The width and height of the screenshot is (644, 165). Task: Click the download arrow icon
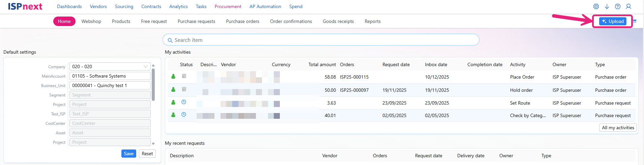click(x=607, y=6)
